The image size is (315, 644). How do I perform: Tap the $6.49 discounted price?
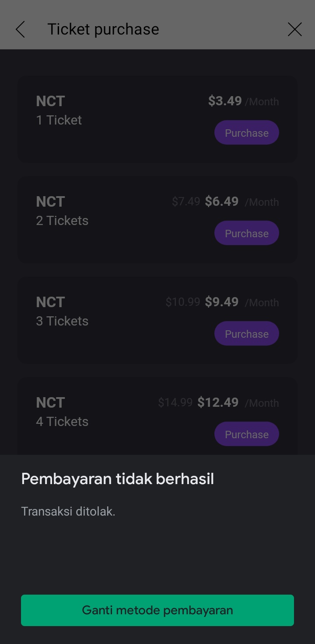coord(222,201)
